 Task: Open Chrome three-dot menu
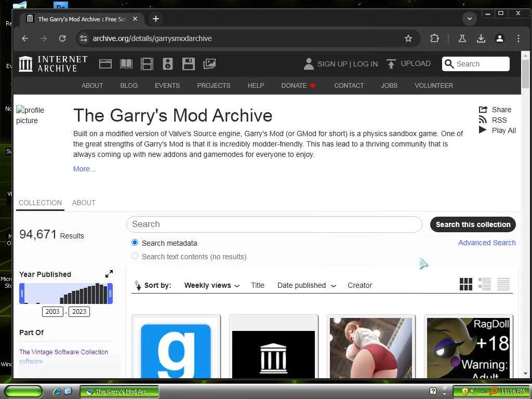(518, 38)
